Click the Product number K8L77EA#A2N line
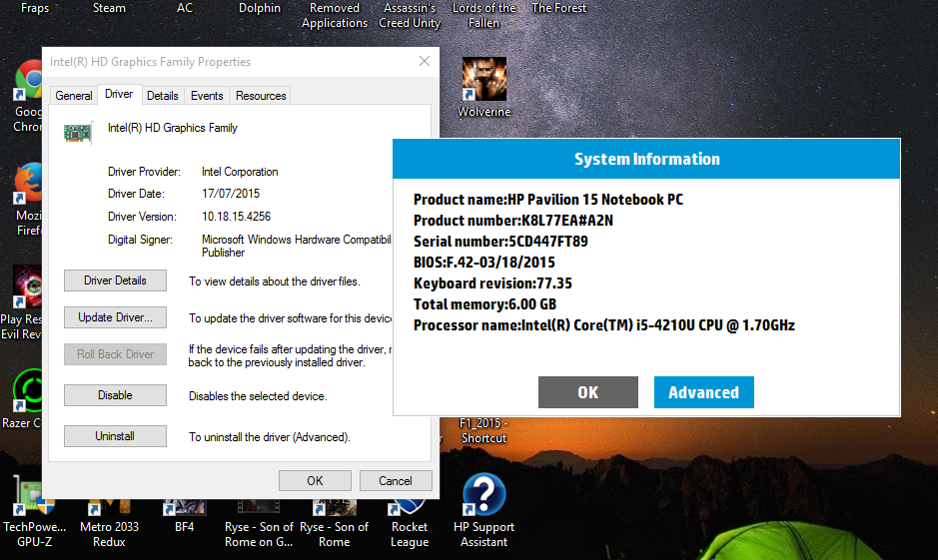 pyautogui.click(x=513, y=221)
